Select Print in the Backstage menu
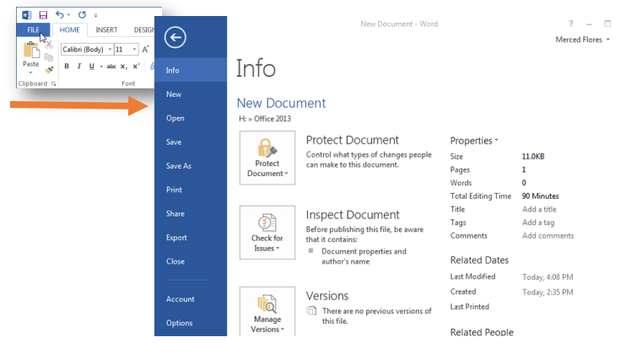Image resolution: width=620 pixels, height=364 pixels. coord(174,190)
